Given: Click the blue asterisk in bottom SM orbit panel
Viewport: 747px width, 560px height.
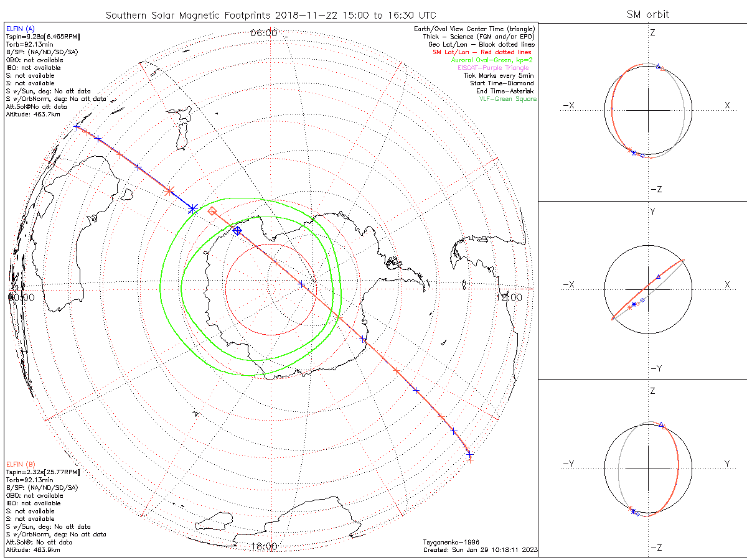Looking at the screenshot, I should pos(633,511).
